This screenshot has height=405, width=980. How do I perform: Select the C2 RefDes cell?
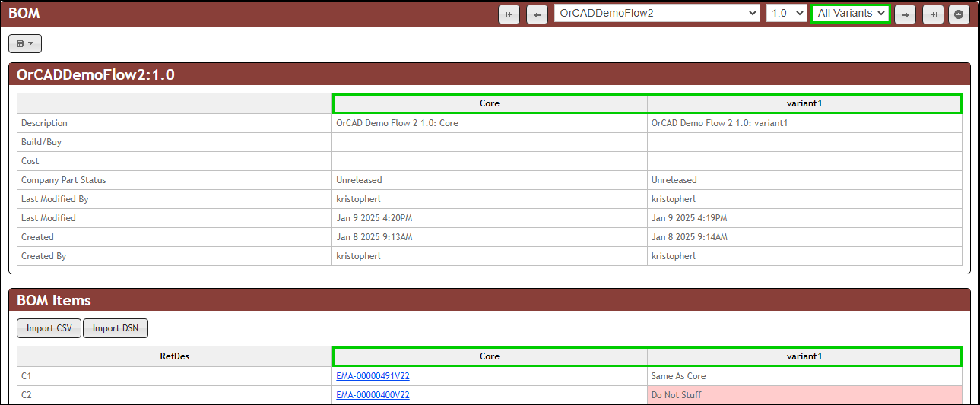pos(175,395)
